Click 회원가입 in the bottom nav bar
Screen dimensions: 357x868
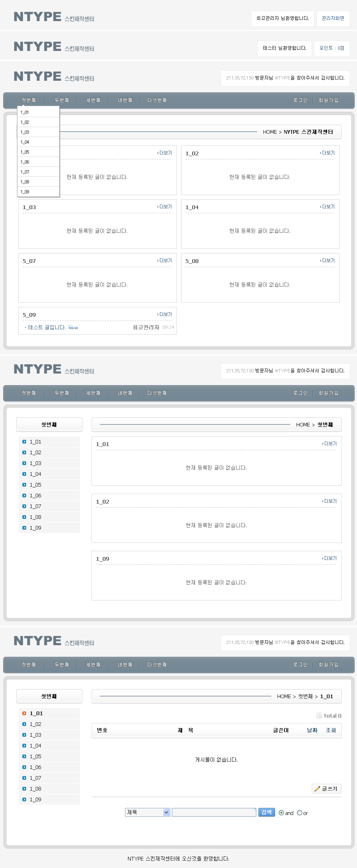328,665
